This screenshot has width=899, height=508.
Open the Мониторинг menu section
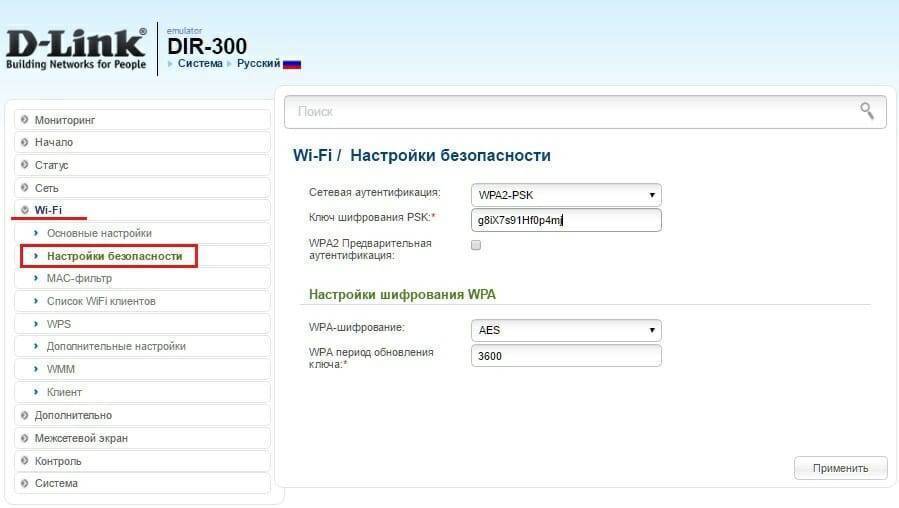[142, 120]
